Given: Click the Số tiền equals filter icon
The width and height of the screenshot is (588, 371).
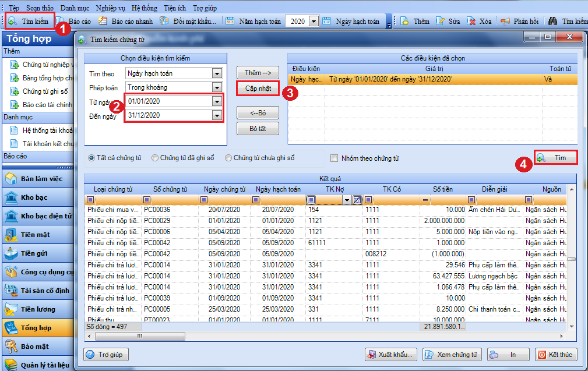Looking at the screenshot, I should 425,200.
